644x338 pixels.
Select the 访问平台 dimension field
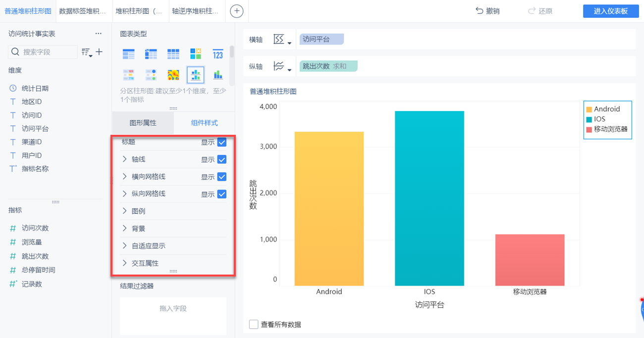(x=35, y=128)
